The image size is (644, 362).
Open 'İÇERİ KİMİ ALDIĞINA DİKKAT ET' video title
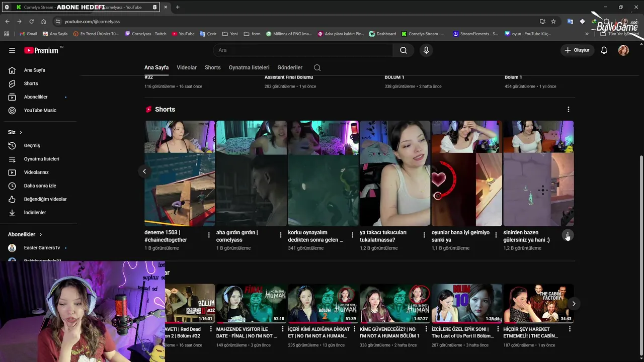(x=318, y=332)
